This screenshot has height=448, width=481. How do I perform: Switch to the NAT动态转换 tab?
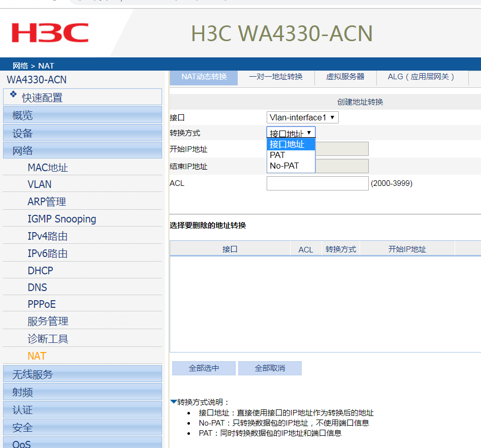click(204, 77)
